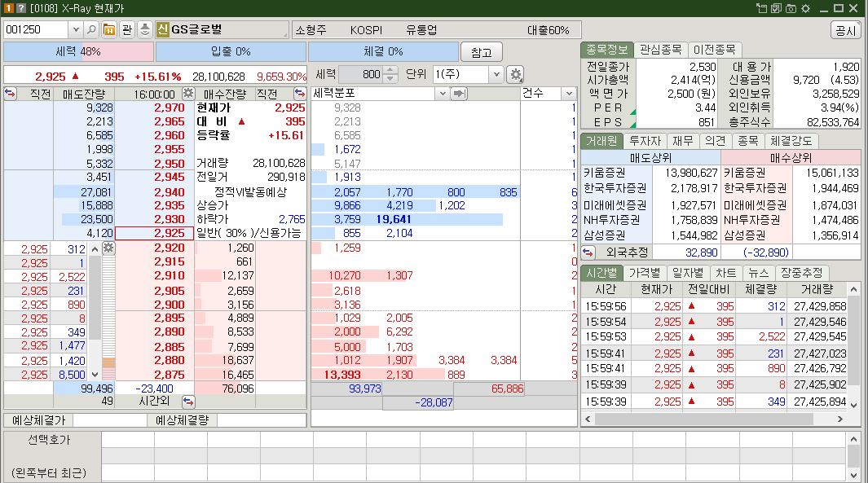Image resolution: width=868 pixels, height=483 pixels.
Task: Switch to the 이전종목 tab
Action: (x=714, y=50)
